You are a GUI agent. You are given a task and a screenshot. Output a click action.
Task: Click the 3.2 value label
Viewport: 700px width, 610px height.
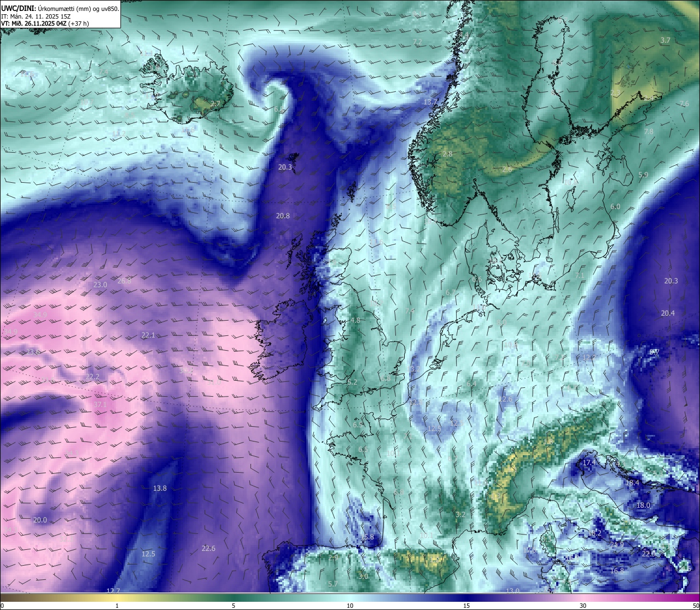pos(460,515)
